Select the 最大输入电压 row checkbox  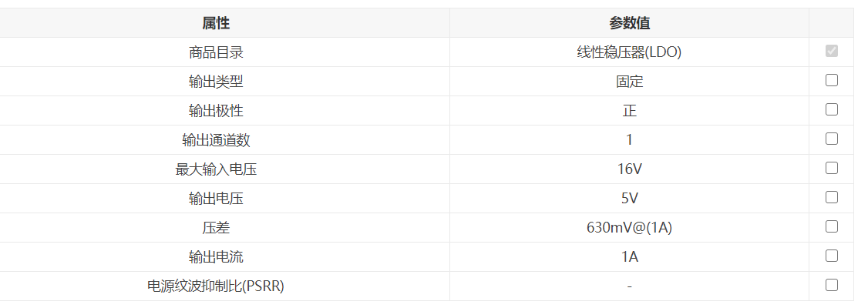(x=831, y=169)
